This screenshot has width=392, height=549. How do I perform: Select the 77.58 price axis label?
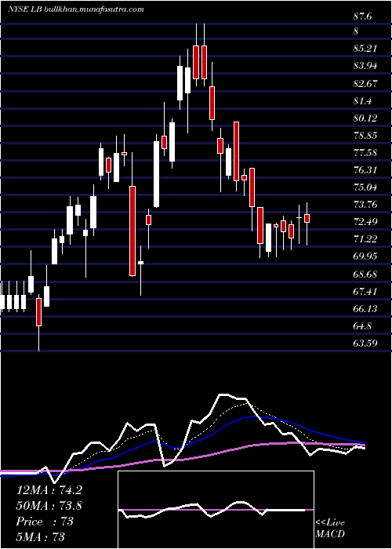tap(365, 153)
